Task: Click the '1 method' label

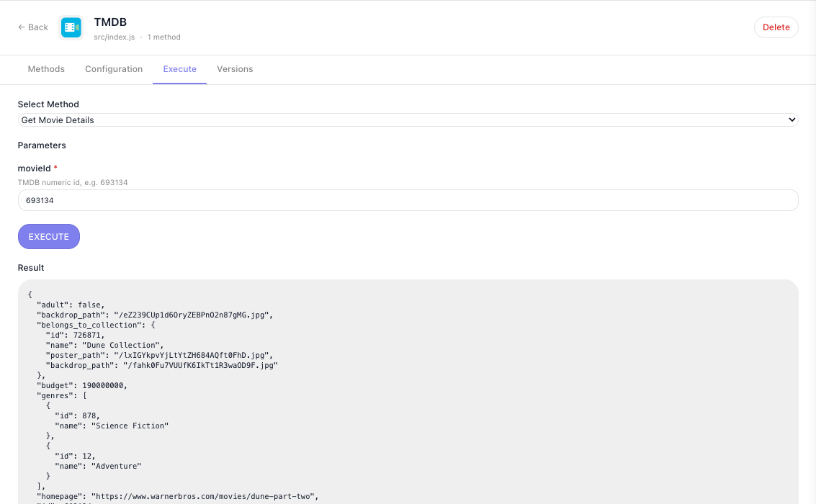Action: click(x=164, y=37)
